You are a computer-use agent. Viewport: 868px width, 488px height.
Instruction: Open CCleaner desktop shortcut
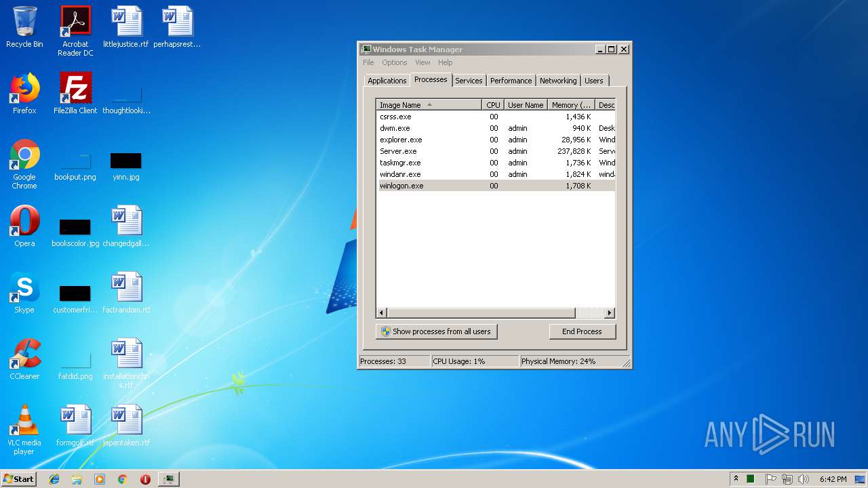(24, 359)
